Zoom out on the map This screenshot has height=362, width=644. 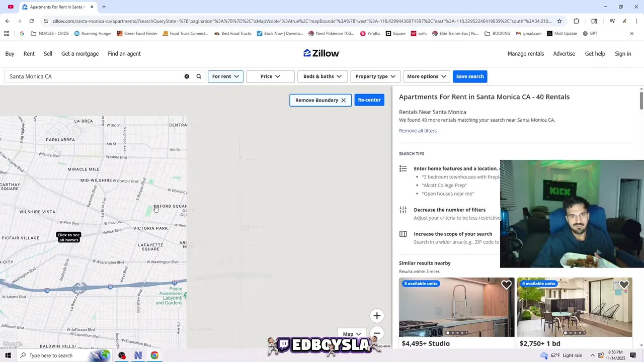pos(377,333)
